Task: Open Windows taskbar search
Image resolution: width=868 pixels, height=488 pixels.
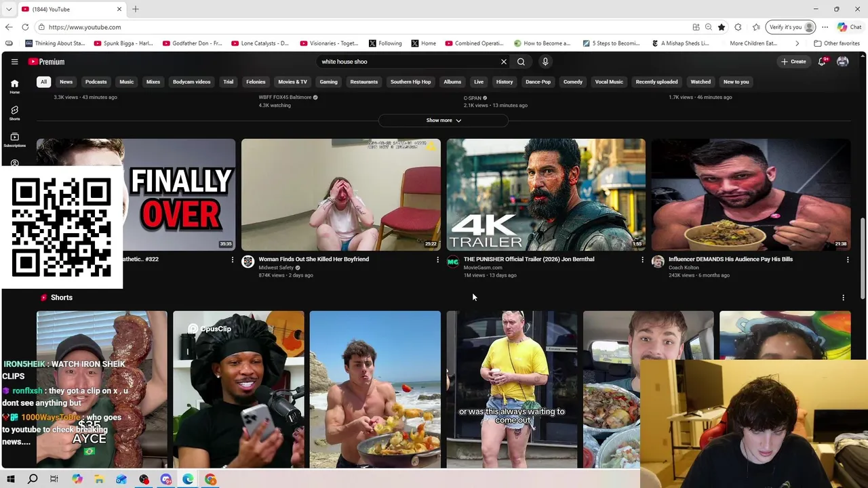Action: (x=33, y=479)
